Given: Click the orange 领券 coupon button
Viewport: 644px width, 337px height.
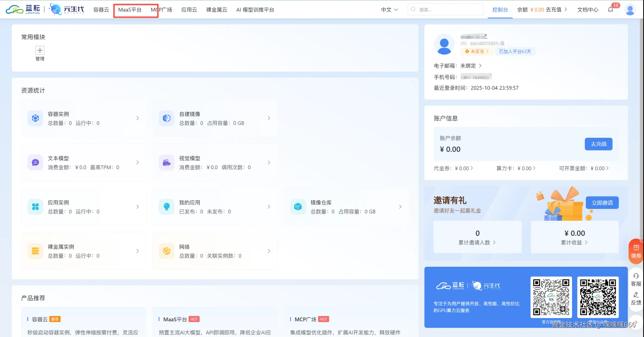Looking at the screenshot, I should click(x=636, y=251).
